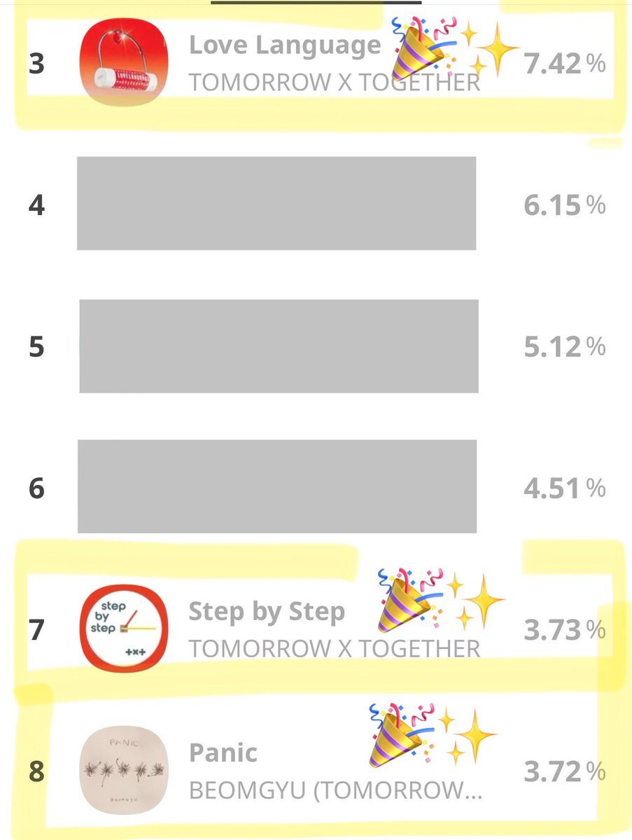632x840 pixels.
Task: Open the Love Language album cover
Action: tap(124, 64)
